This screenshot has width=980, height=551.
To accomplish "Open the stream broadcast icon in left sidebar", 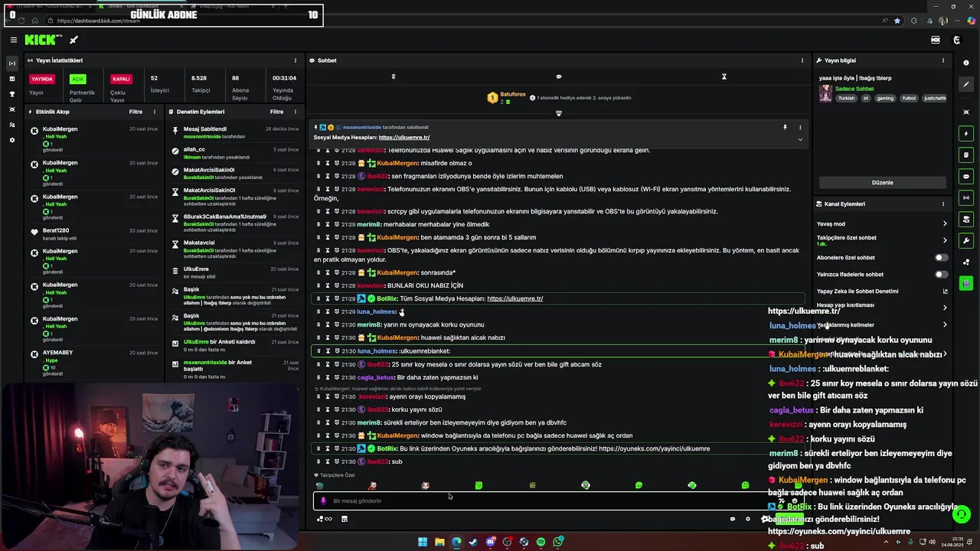I will click(11, 63).
